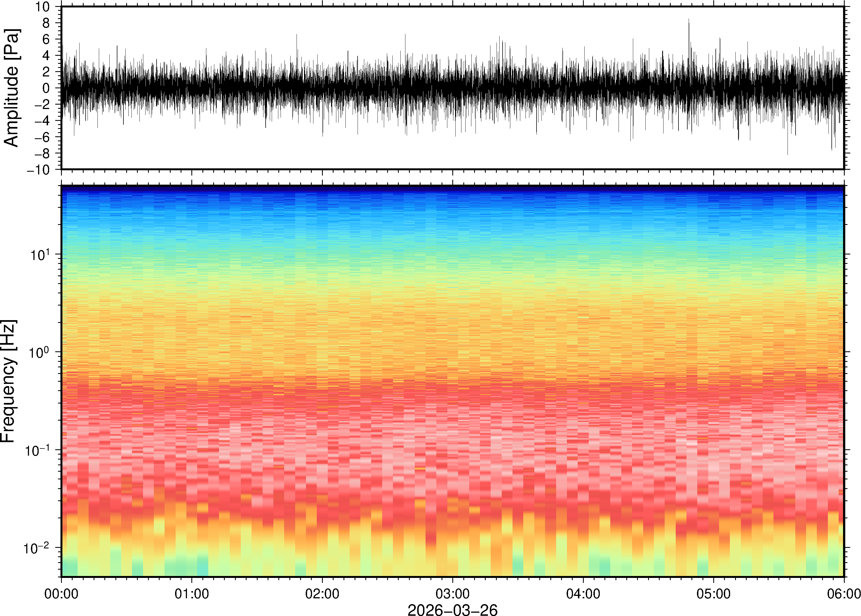Click the 8 amplitude tick label
The height and width of the screenshot is (616, 861).
pos(46,23)
